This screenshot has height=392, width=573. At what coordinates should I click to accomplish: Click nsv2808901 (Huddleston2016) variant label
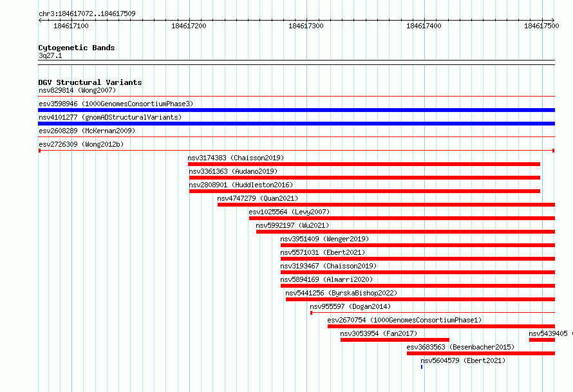pos(241,185)
